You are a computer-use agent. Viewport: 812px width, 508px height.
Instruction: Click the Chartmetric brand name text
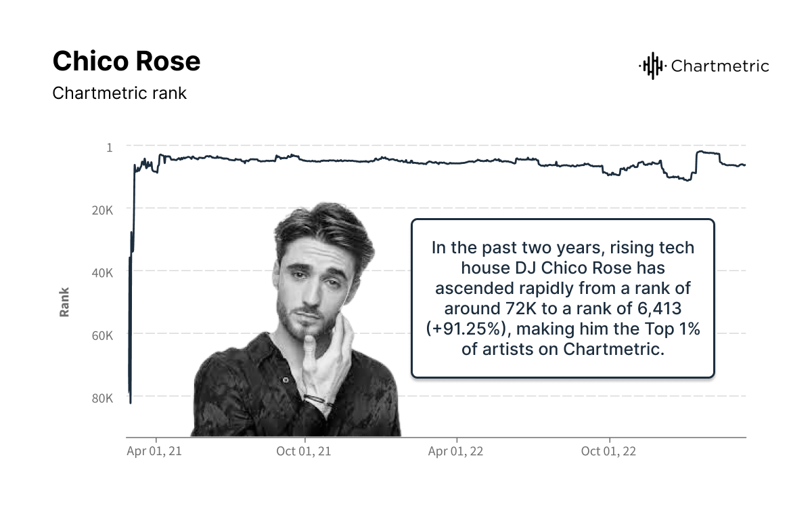[720, 66]
